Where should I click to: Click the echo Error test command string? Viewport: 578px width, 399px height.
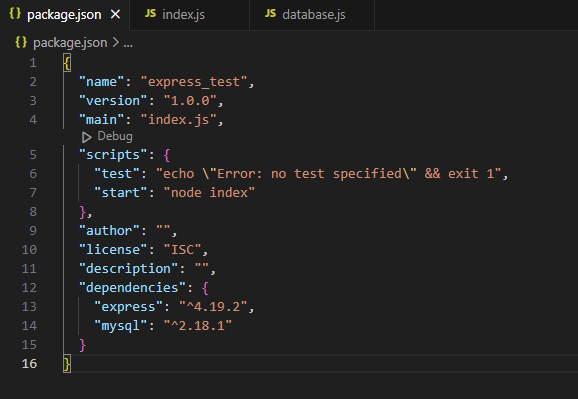pos(328,174)
